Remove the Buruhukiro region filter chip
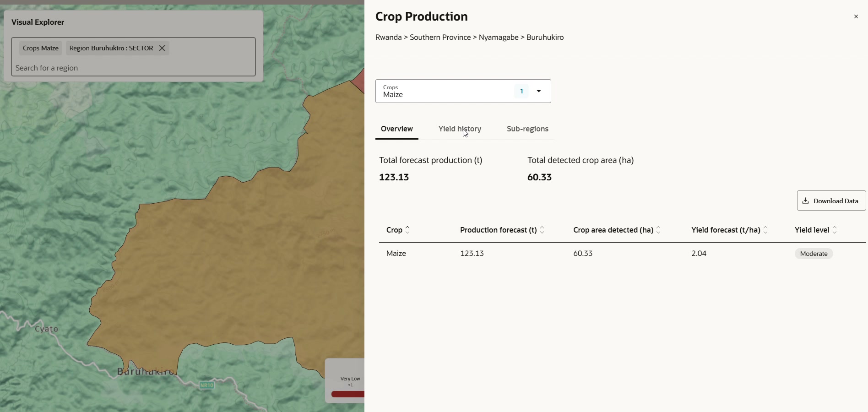The width and height of the screenshot is (868, 412). (x=162, y=48)
